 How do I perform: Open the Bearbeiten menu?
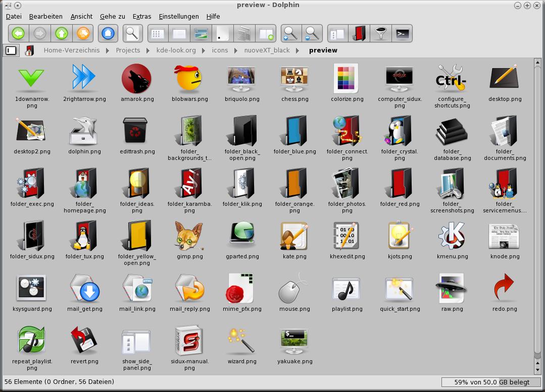click(x=46, y=16)
